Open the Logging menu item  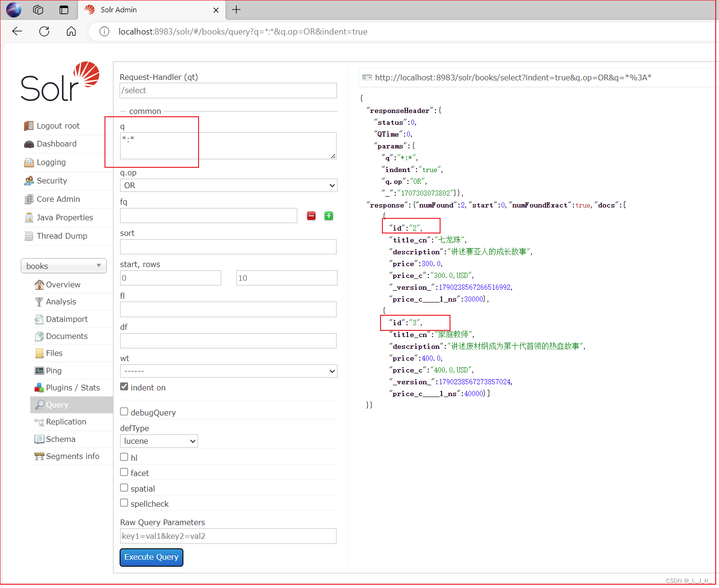51,162
